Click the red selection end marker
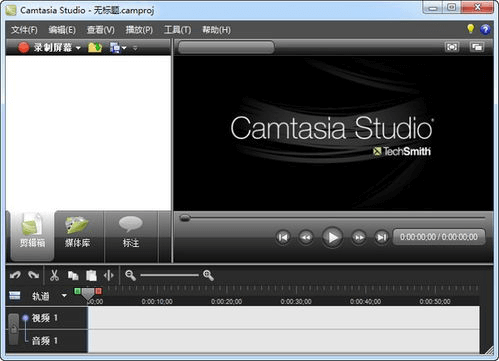This screenshot has height=361, width=499. (x=98, y=291)
